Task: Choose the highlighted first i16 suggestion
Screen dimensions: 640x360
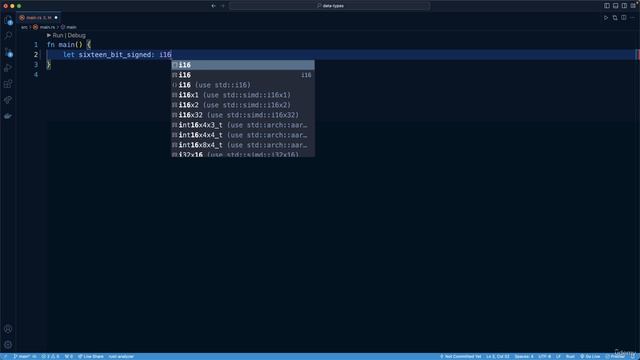Action: (x=243, y=65)
